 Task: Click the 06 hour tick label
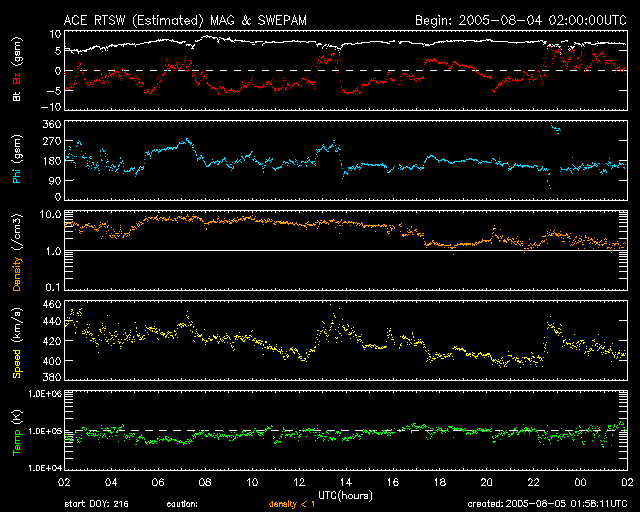(158, 482)
